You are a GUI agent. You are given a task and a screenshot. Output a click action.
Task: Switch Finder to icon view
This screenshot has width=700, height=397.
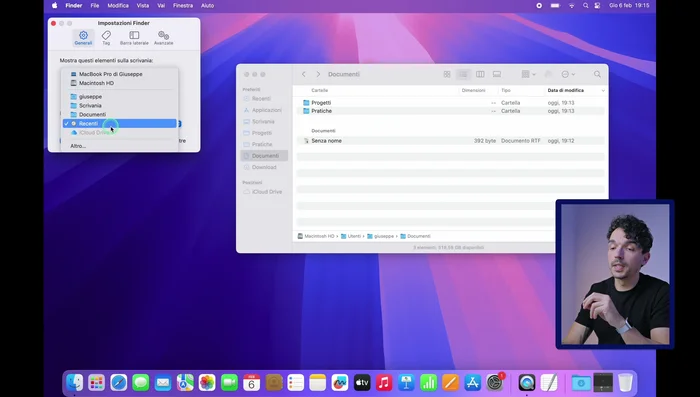[447, 74]
